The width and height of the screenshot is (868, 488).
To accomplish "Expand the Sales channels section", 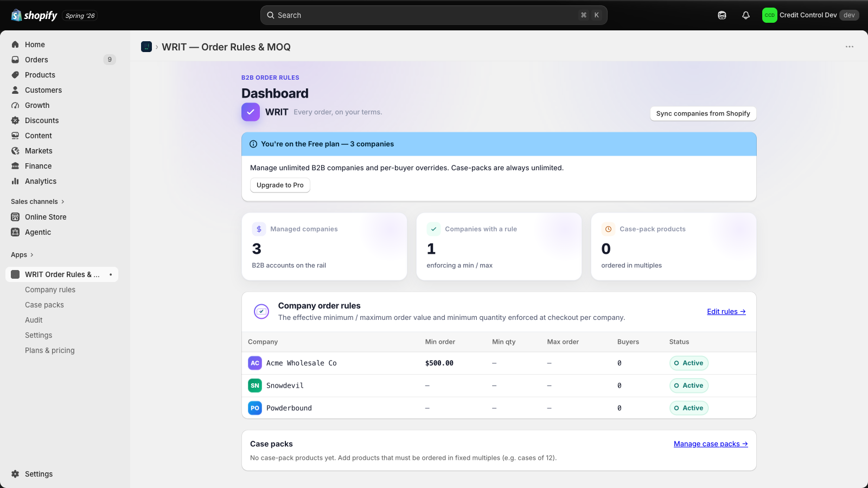I will pos(38,202).
